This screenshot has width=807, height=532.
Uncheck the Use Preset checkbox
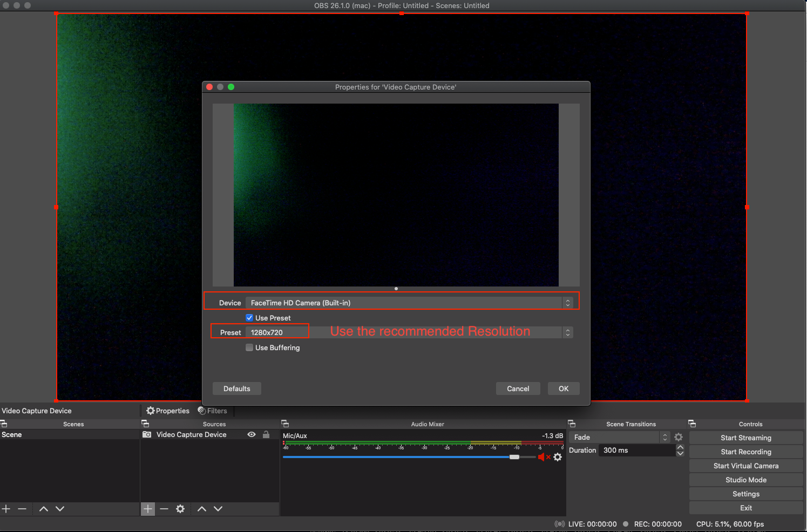click(249, 318)
